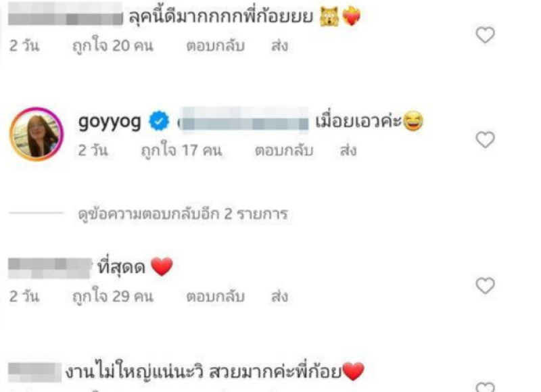View the 29 likes on ที่สุดด comment

(x=112, y=297)
